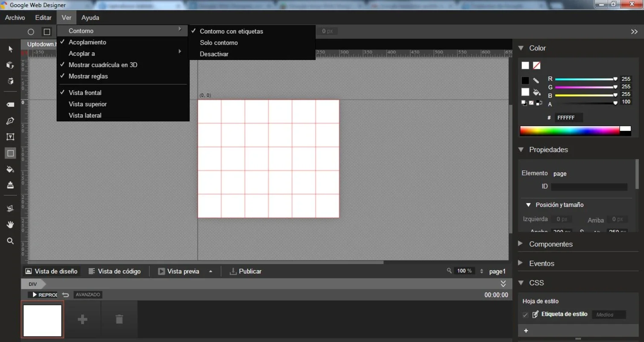Select the Zoom magnifier tool
Screen dimensions: 644x342
(x=10, y=241)
